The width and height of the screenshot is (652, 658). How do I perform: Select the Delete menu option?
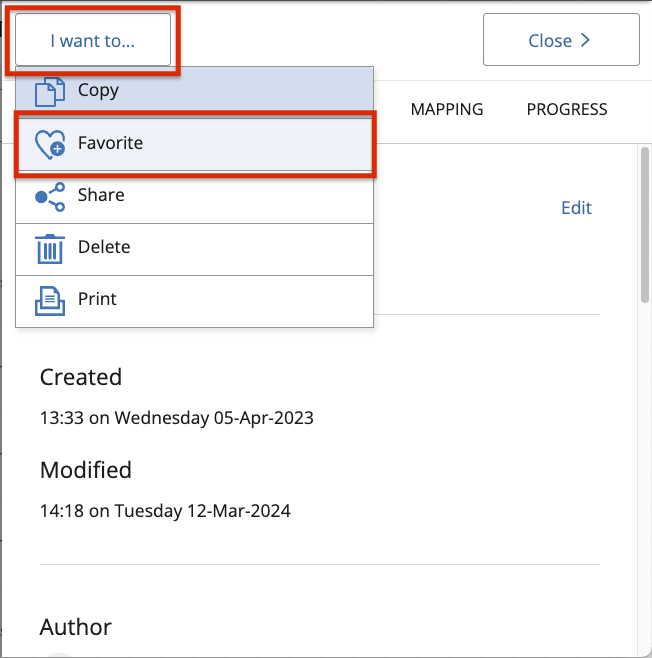194,249
